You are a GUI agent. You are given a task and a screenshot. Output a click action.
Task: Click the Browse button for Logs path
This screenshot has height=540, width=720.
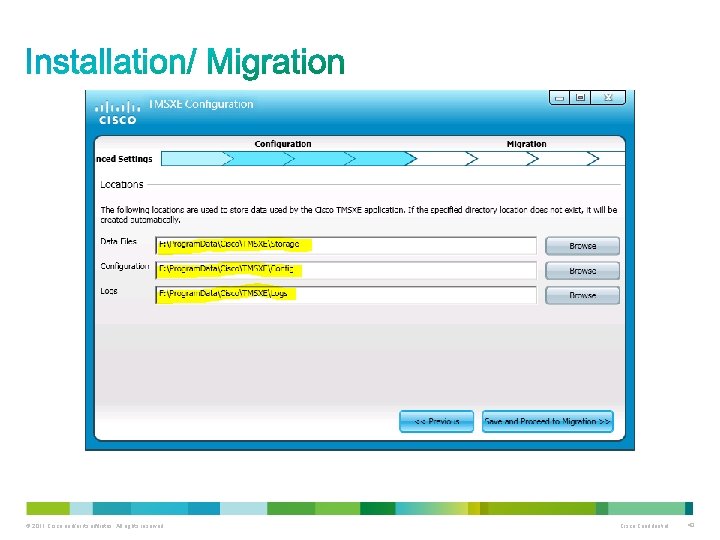click(x=582, y=295)
